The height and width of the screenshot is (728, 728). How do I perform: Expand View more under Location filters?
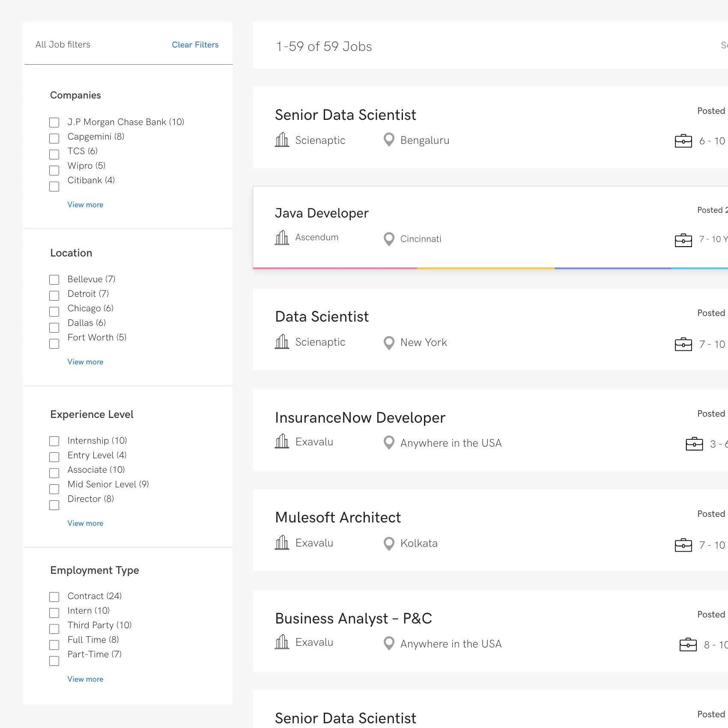[x=85, y=362]
